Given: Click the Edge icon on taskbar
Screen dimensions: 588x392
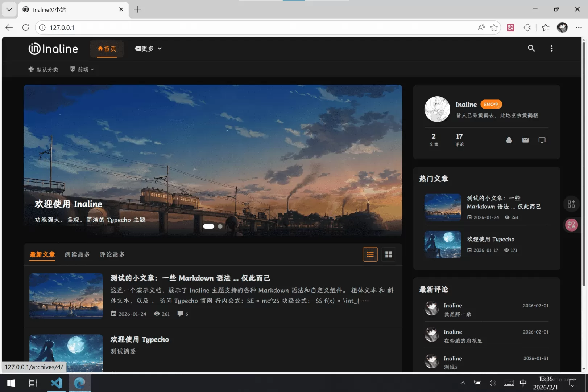Looking at the screenshot, I should (80, 383).
